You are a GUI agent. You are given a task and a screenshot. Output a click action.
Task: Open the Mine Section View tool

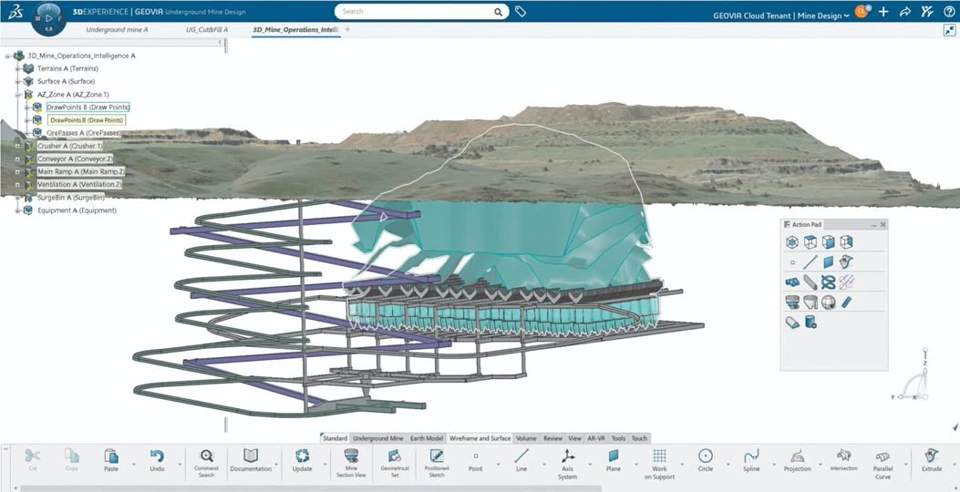coord(351,463)
